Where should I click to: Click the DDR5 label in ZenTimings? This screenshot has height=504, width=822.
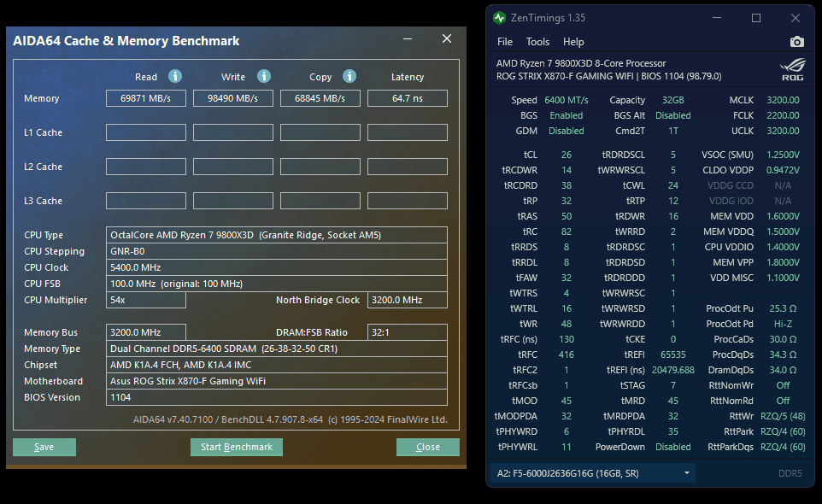pyautogui.click(x=790, y=473)
